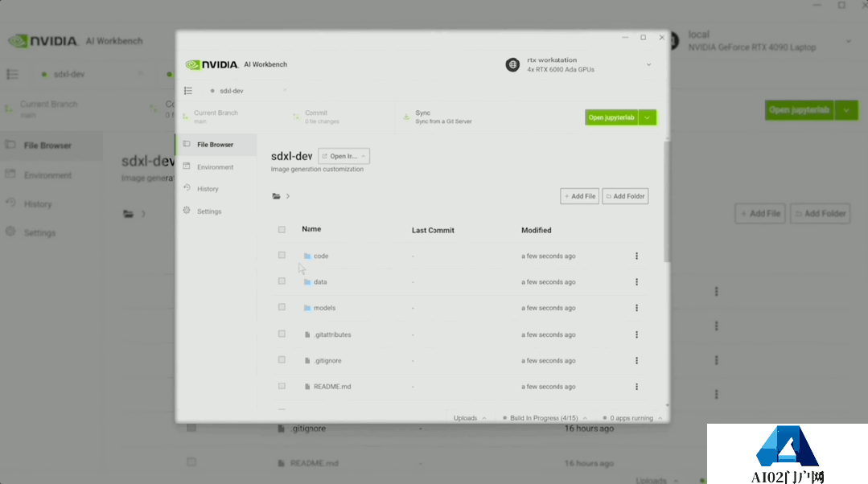The image size is (868, 484).
Task: Open the local location dropdown in the background window
Action: point(848,41)
